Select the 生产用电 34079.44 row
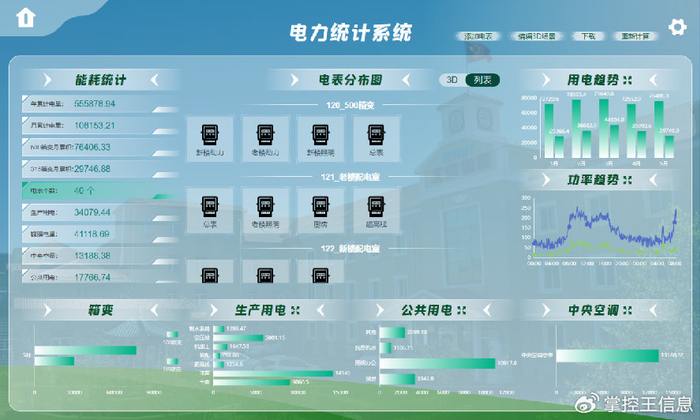 tap(100, 212)
